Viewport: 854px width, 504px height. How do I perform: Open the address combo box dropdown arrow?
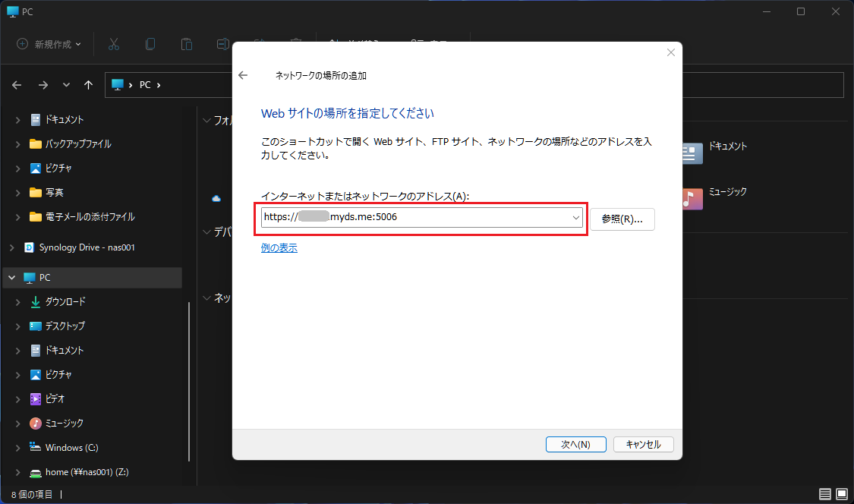point(575,217)
